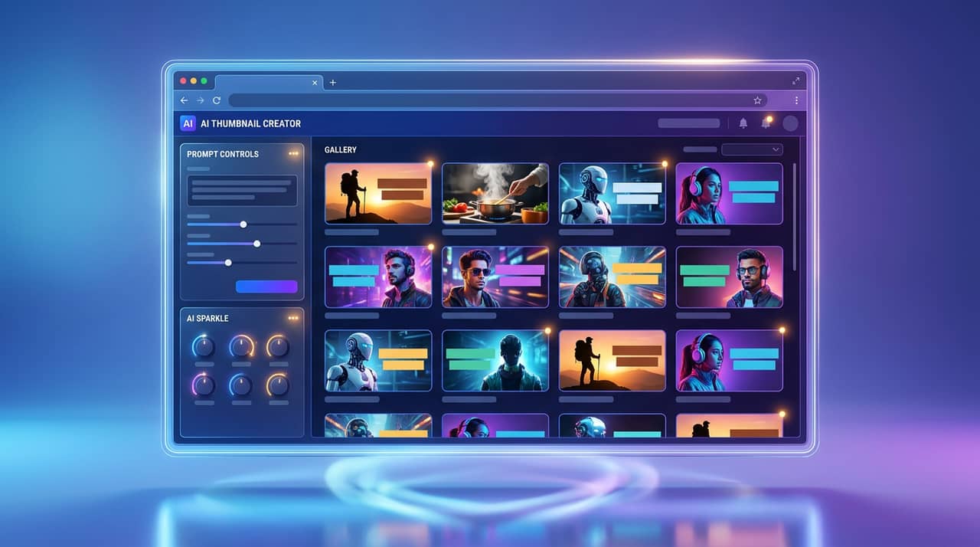The image size is (980, 547).
Task: Click the browser forward arrow
Action: click(200, 100)
